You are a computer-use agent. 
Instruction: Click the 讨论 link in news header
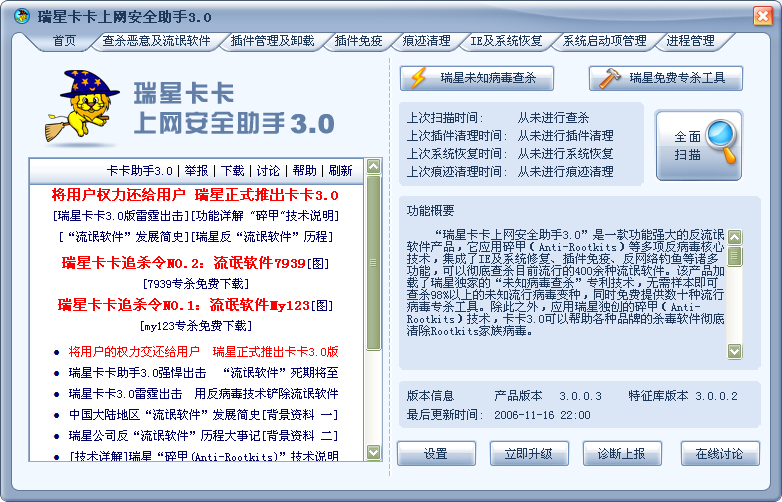tap(268, 171)
